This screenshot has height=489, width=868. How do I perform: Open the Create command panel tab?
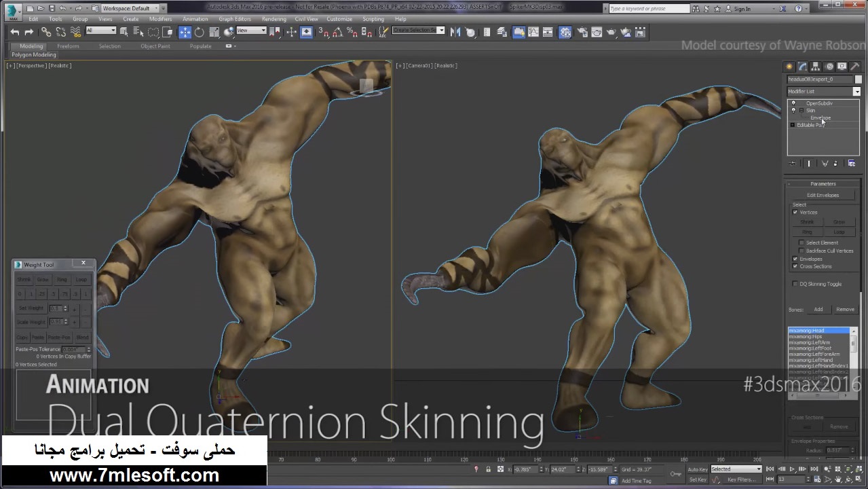click(x=789, y=67)
